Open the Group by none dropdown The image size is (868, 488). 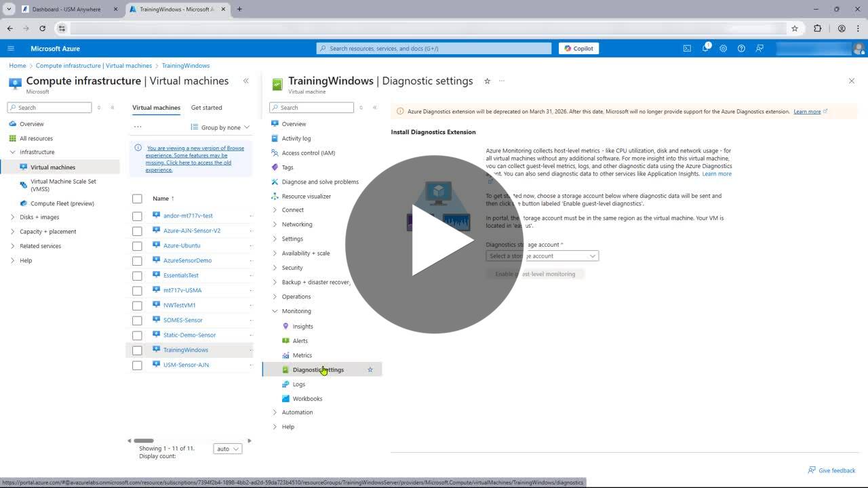220,127
